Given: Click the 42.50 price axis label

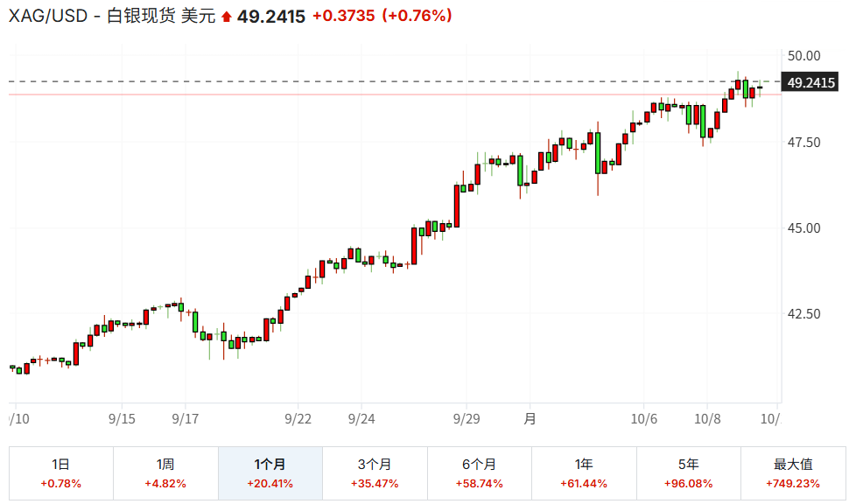Looking at the screenshot, I should point(803,314).
